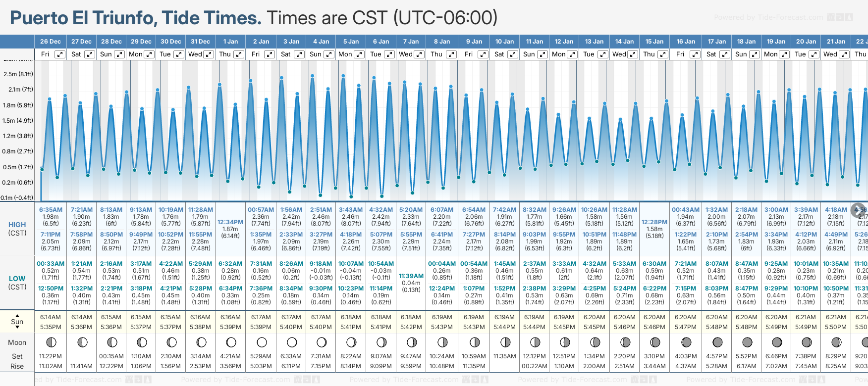The image size is (868, 386).
Task: Click the Puerto El Triunfo, Tide Times heading
Action: pyautogui.click(x=136, y=18)
